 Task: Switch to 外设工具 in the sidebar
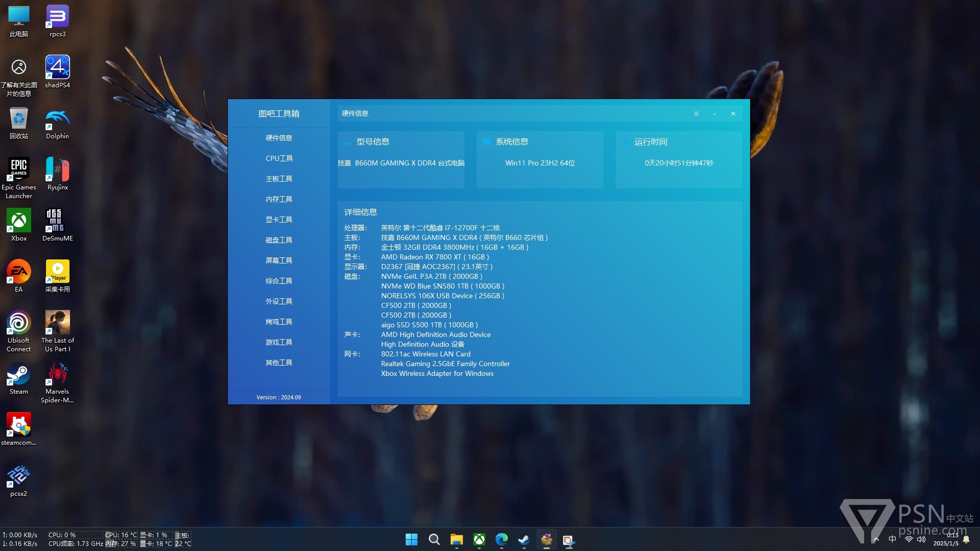point(278,301)
